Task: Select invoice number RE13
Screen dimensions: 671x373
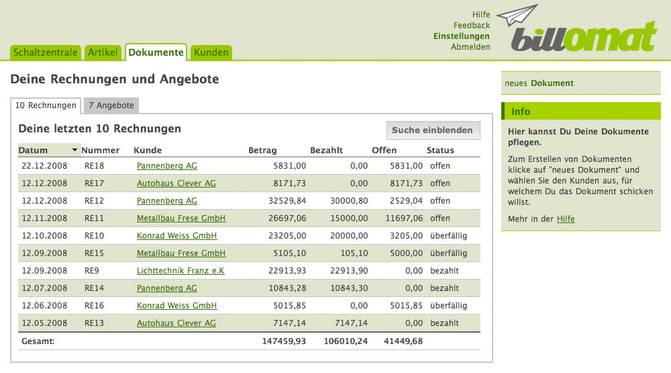Action: click(x=94, y=323)
